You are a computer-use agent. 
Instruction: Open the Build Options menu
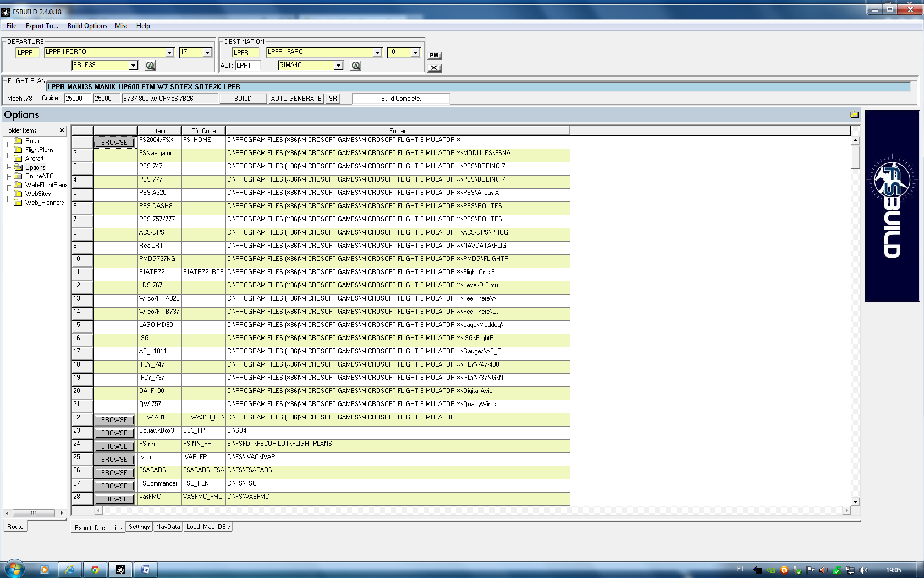pyautogui.click(x=87, y=26)
